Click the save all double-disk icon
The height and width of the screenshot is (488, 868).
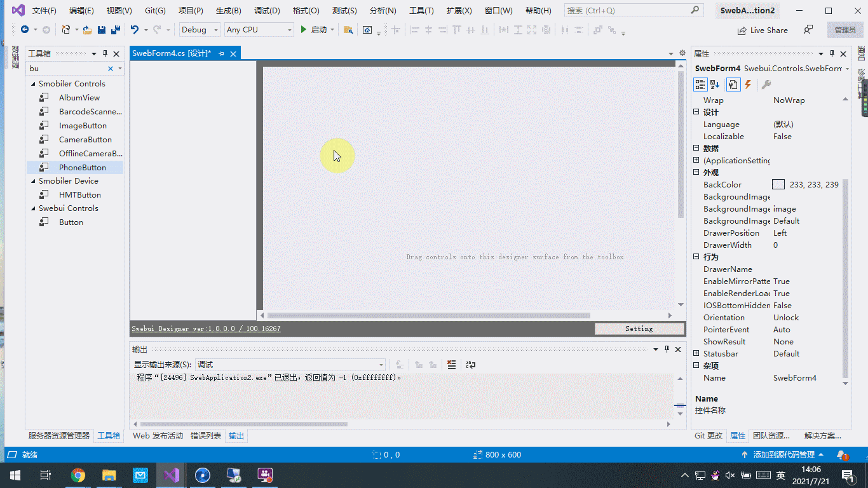[116, 30]
